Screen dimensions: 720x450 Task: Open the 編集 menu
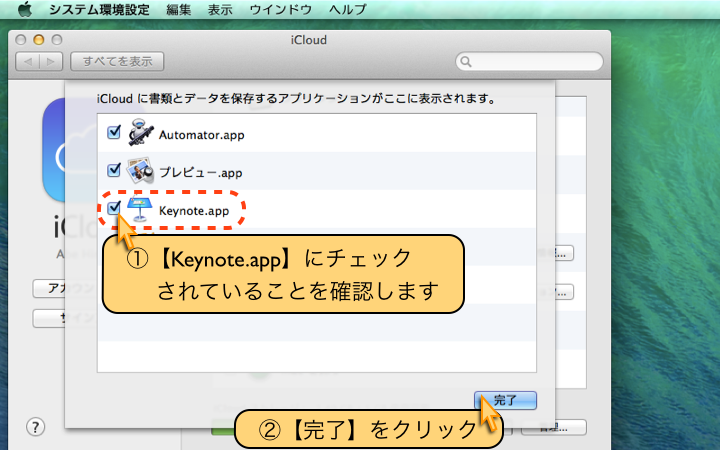pos(178,9)
